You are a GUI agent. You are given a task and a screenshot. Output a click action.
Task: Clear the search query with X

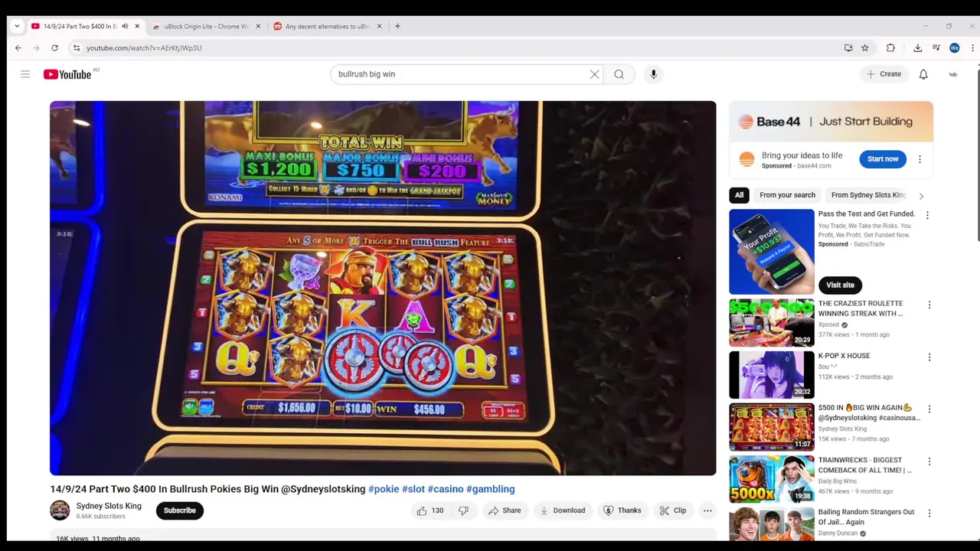(594, 74)
